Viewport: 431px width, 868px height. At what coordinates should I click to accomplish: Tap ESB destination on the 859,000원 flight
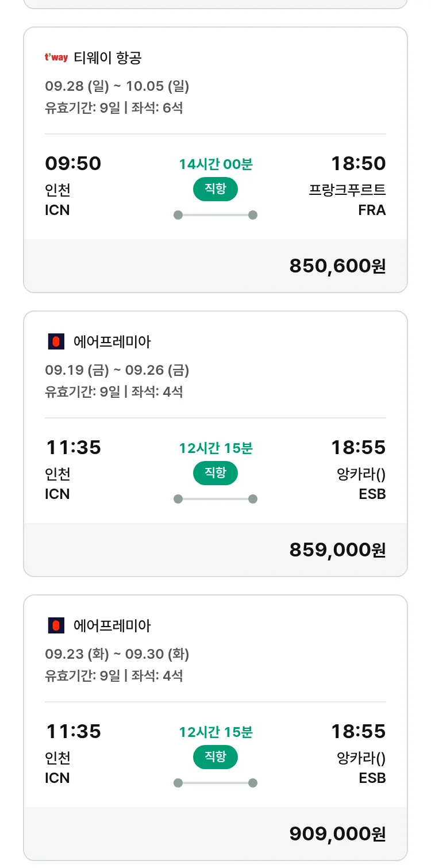pos(372,494)
